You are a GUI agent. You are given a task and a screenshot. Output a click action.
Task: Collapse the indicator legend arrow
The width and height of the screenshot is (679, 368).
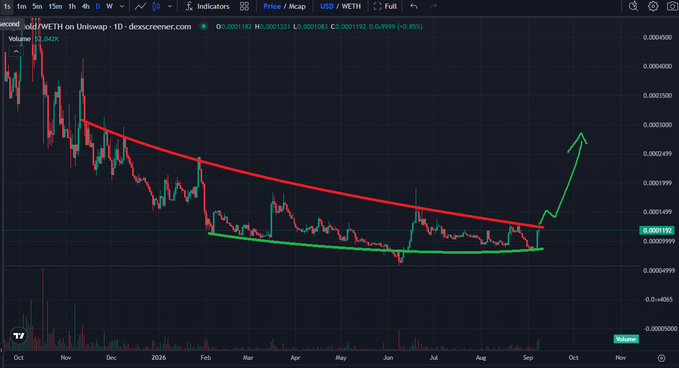pos(16,52)
